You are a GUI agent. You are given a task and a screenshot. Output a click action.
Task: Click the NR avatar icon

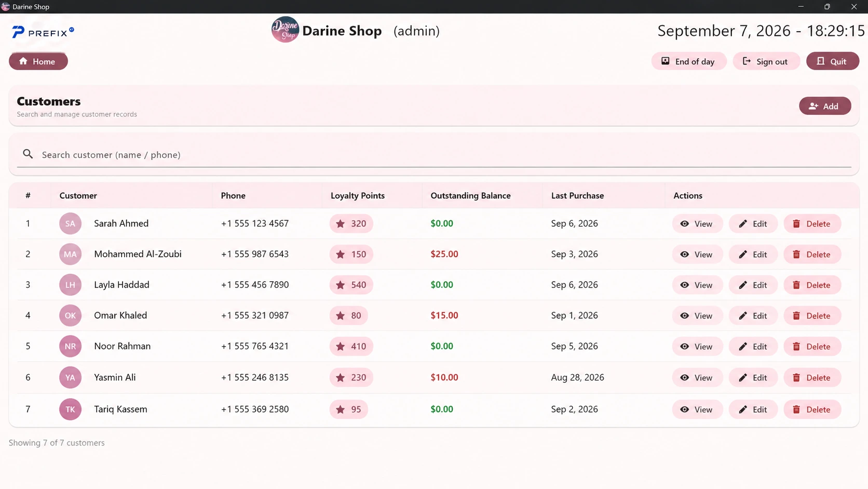tap(70, 346)
